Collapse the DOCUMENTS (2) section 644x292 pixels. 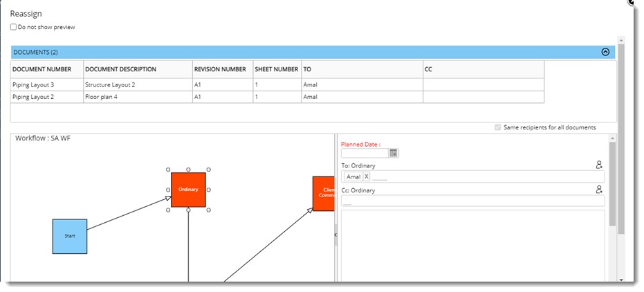pyautogui.click(x=605, y=52)
